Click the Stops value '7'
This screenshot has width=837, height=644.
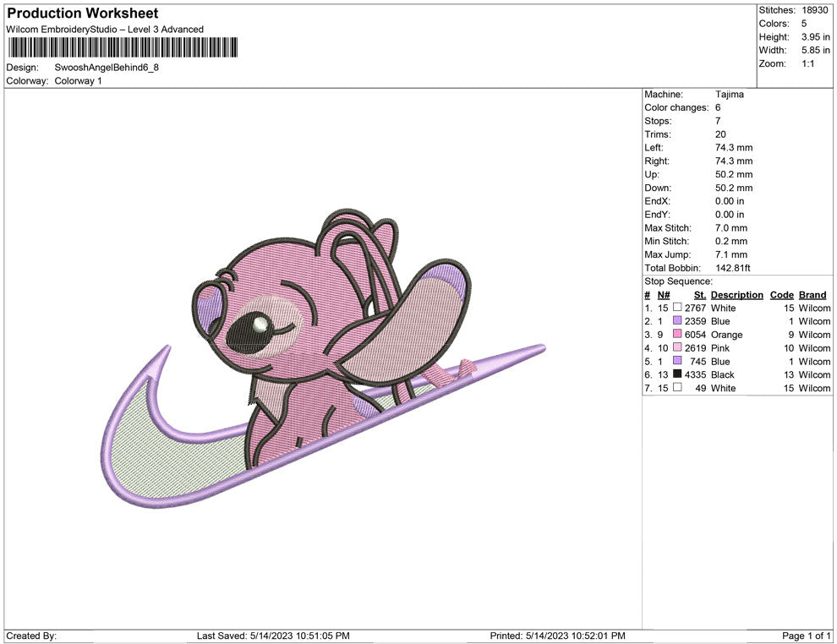(718, 121)
